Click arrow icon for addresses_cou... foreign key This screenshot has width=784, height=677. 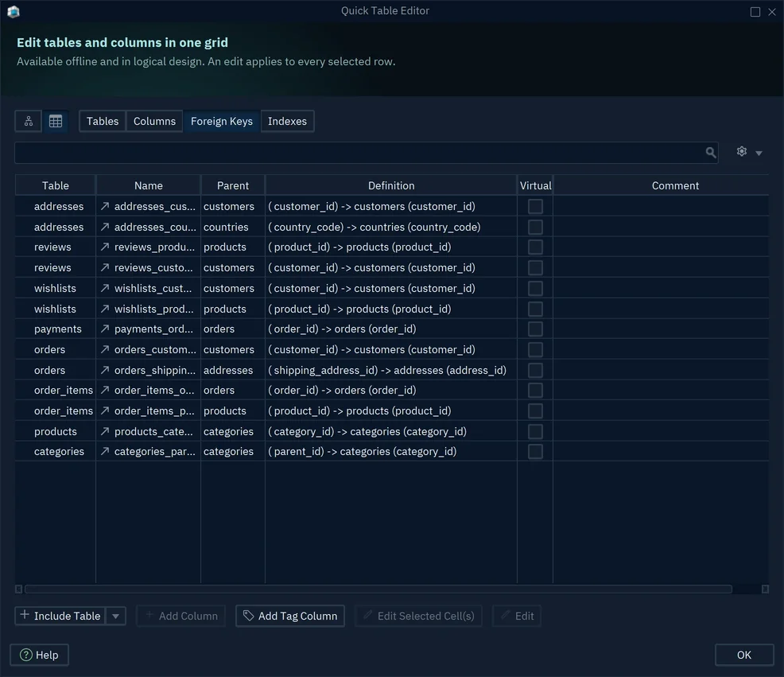coord(104,227)
